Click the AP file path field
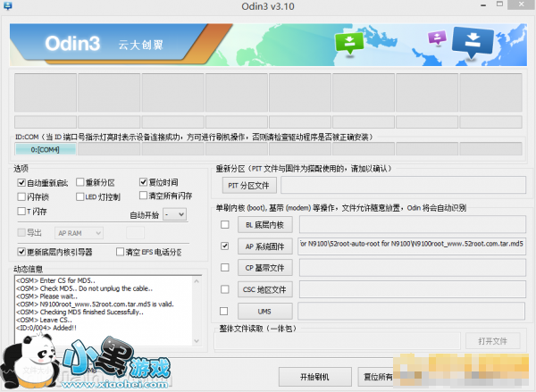 point(412,246)
